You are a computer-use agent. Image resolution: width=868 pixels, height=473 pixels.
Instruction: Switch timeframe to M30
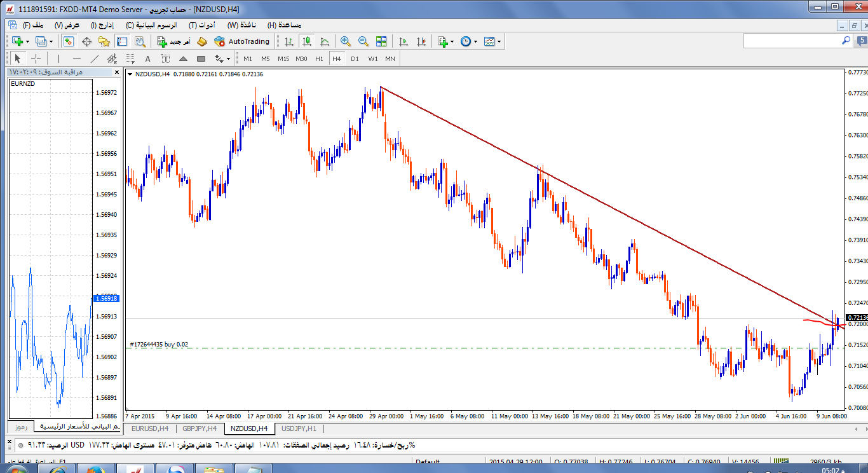[x=301, y=58]
